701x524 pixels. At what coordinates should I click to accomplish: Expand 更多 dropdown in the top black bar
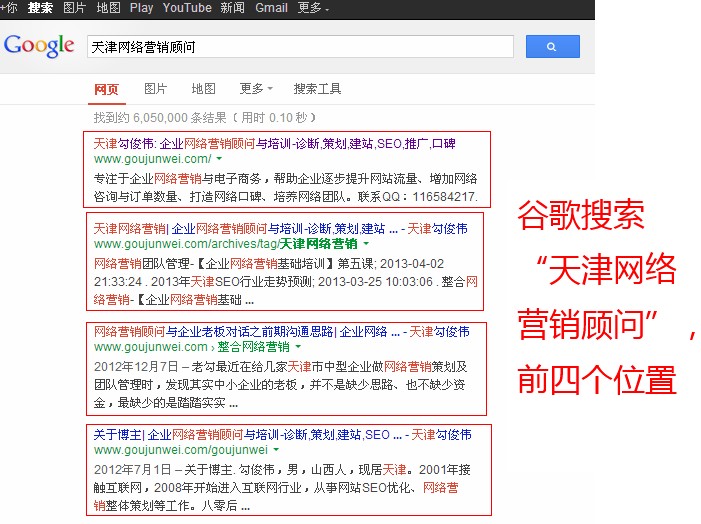[313, 8]
